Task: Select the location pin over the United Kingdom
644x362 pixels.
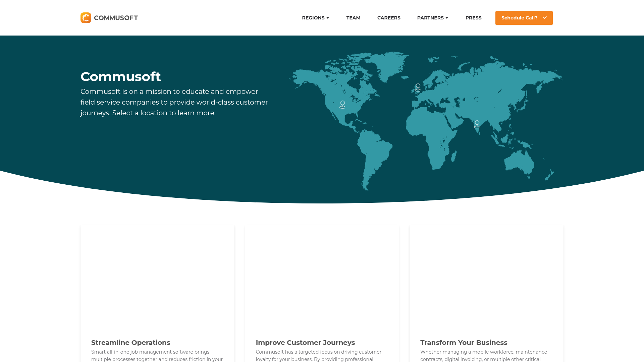Action: tap(418, 88)
